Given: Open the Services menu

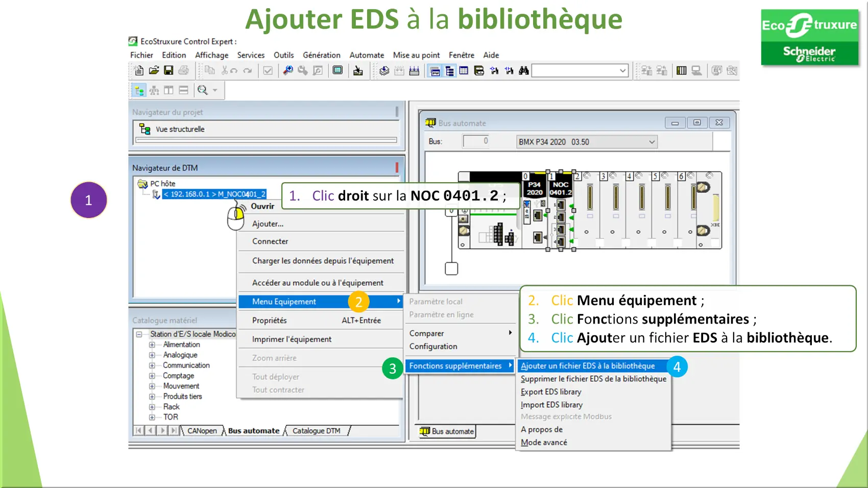Looking at the screenshot, I should point(251,55).
